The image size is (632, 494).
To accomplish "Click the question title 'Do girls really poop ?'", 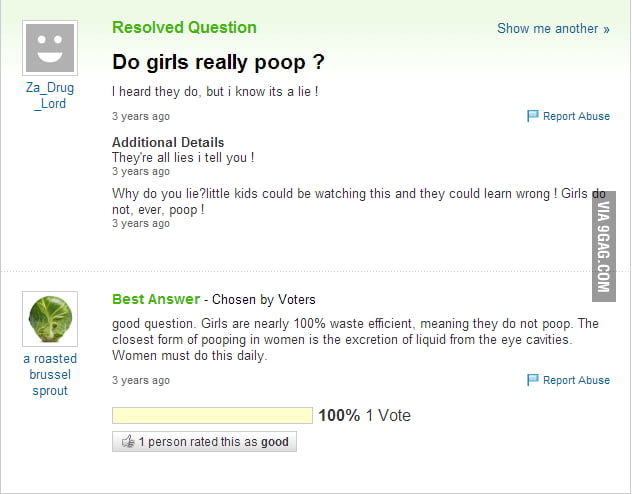I will click(218, 62).
